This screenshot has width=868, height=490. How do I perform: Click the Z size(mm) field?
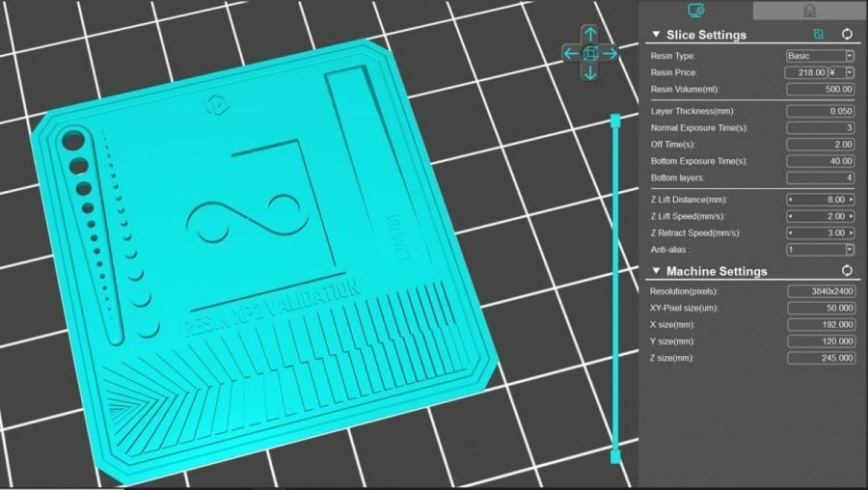click(x=821, y=358)
